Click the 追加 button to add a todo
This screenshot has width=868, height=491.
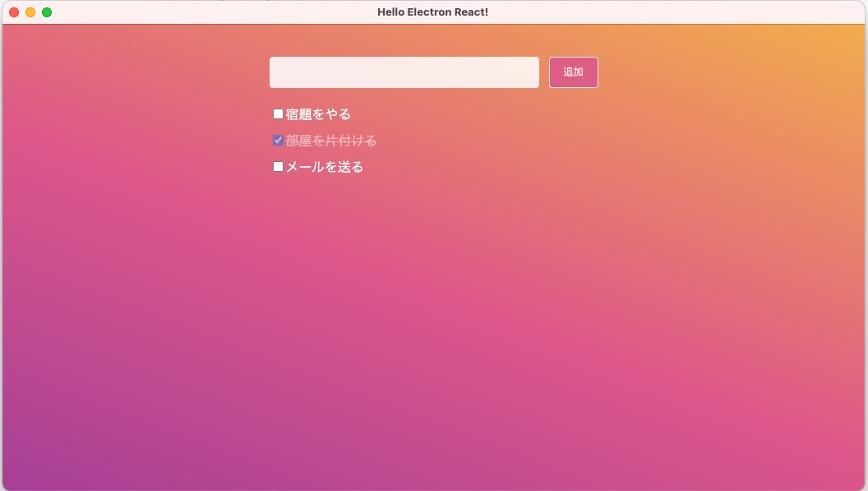point(573,72)
